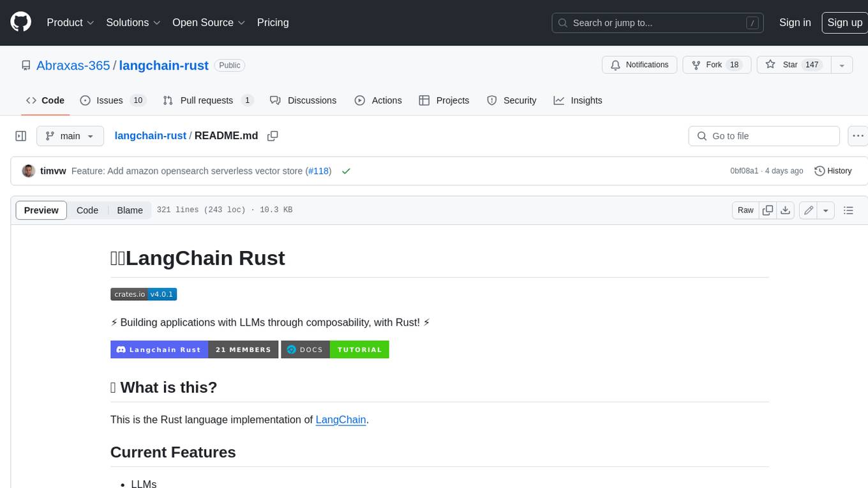Open the Abraxas-365 owner profile
The image size is (868, 488).
[73, 65]
